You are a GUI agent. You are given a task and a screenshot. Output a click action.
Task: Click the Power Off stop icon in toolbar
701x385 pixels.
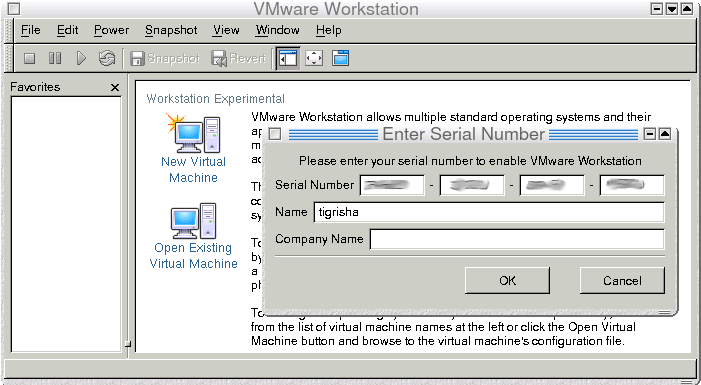click(30, 58)
